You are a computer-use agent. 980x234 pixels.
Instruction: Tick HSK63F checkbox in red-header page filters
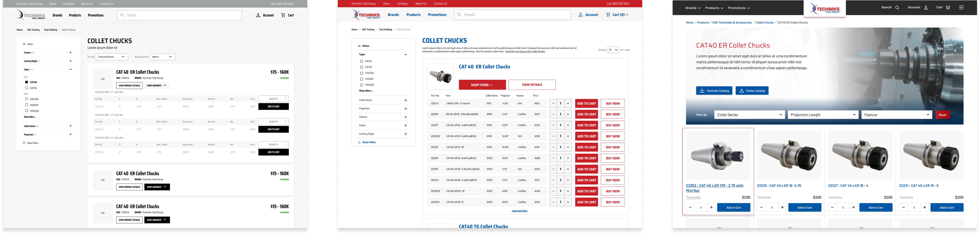361,79
